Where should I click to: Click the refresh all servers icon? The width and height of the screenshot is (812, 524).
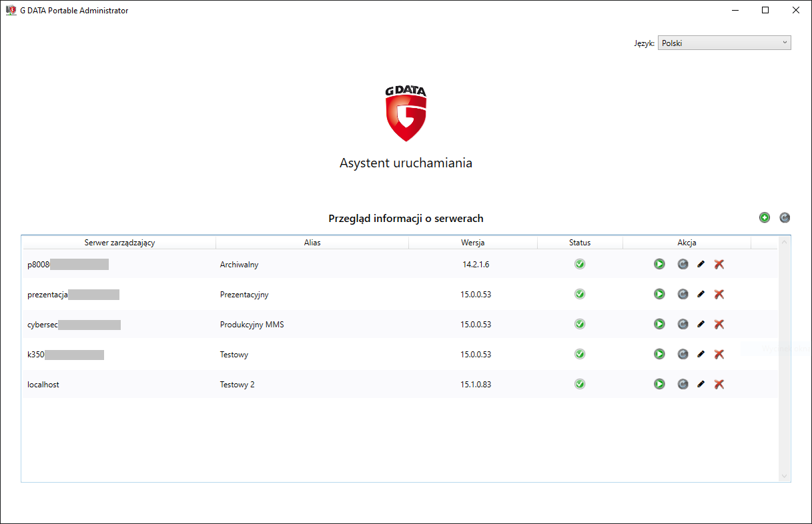(x=785, y=217)
